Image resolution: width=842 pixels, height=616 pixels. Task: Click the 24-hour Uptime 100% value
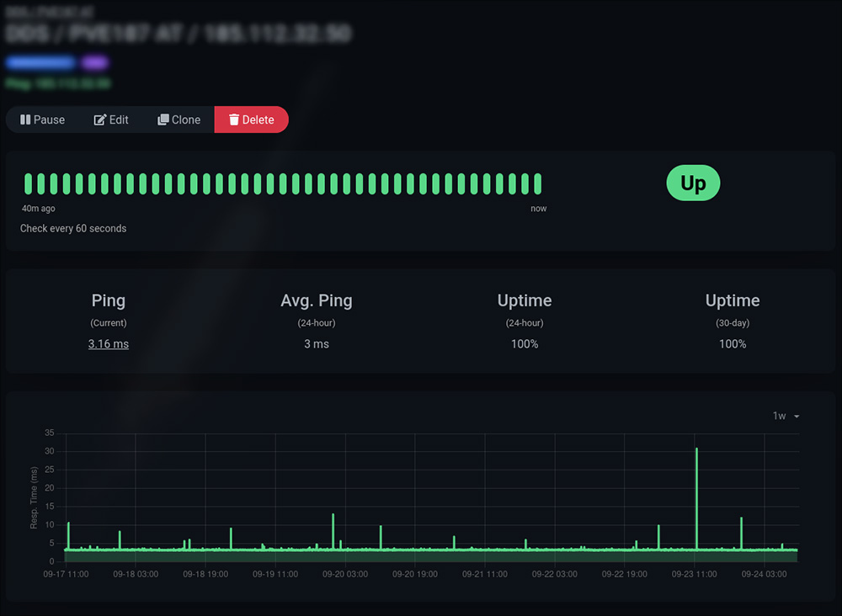525,343
